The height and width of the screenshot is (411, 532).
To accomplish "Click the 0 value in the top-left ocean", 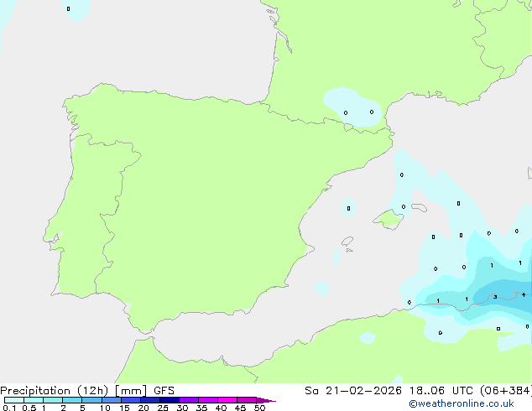I will [68, 9].
